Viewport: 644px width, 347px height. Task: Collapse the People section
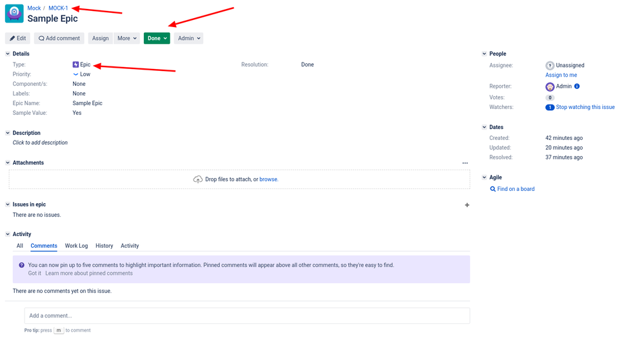click(484, 54)
